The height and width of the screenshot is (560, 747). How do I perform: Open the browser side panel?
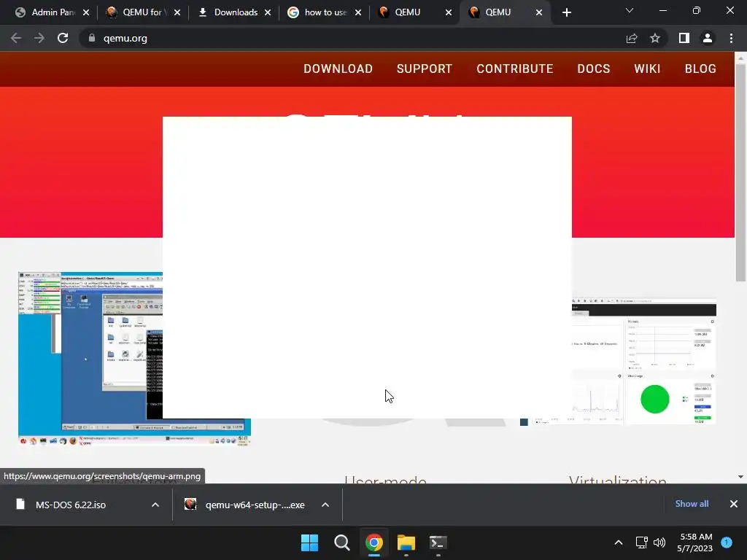684,38
